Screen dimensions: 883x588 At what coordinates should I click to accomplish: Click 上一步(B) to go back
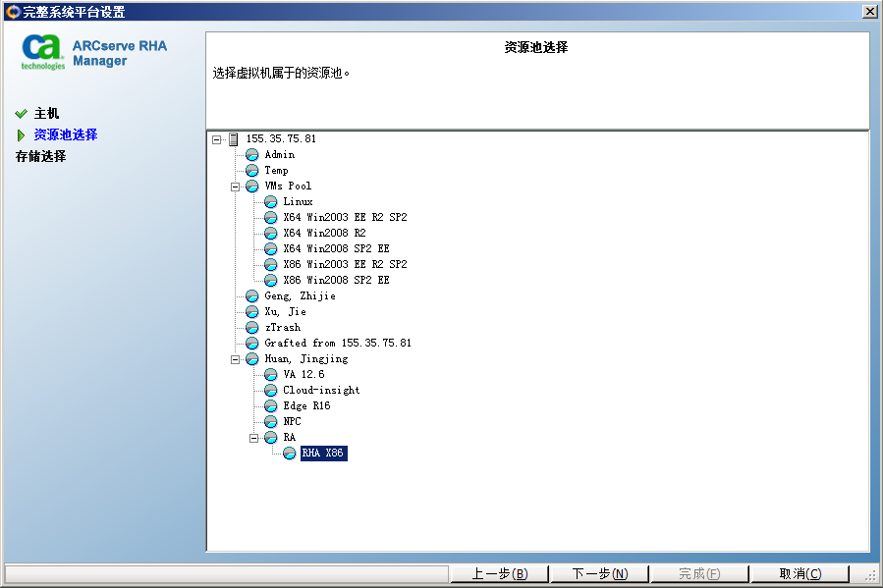click(x=500, y=574)
